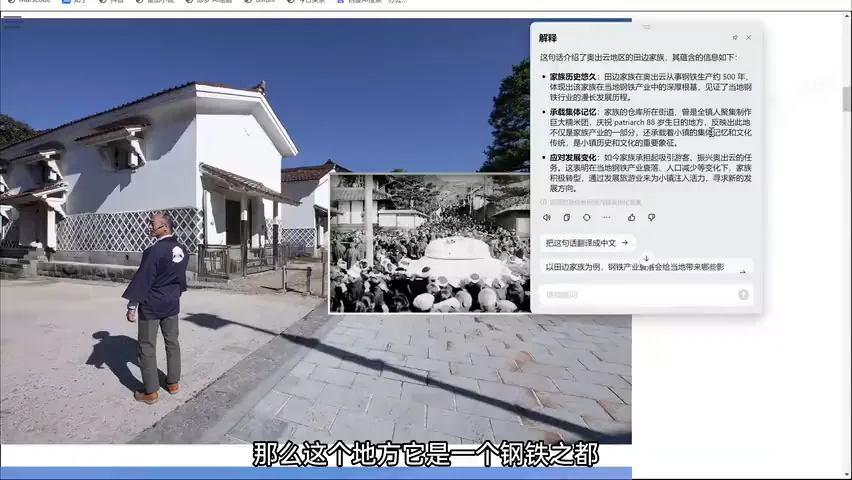The width and height of the screenshot is (852, 480).
Task: Give the answer a thumbs up
Action: [631, 217]
